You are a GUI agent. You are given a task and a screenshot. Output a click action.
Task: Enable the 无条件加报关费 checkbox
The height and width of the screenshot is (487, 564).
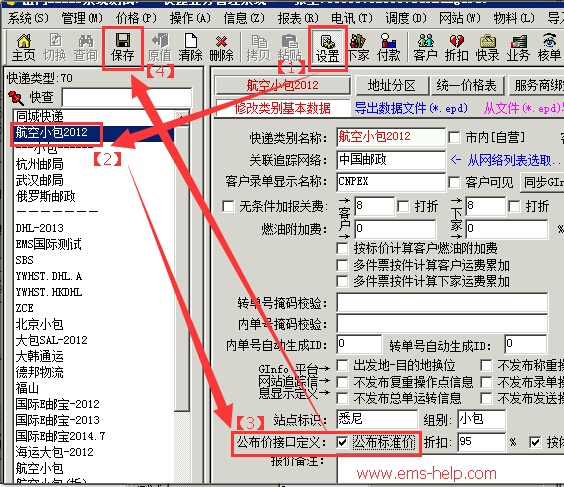coord(228,206)
